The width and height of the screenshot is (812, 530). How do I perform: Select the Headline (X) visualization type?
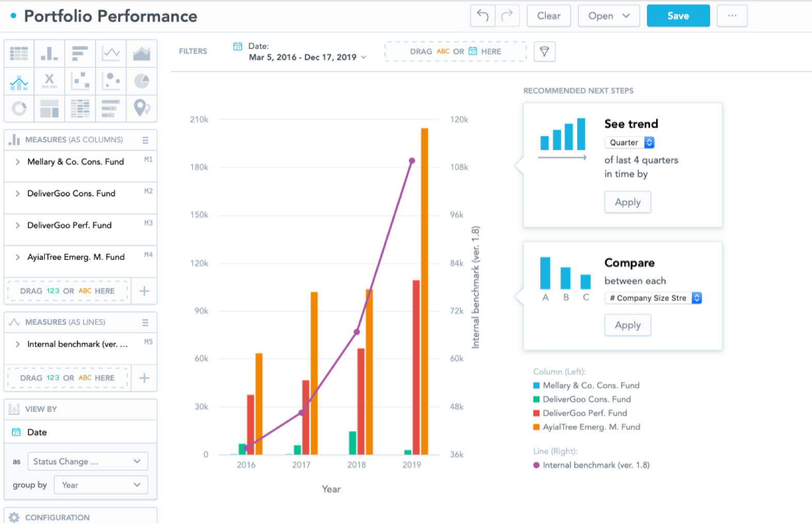pyautogui.click(x=50, y=81)
